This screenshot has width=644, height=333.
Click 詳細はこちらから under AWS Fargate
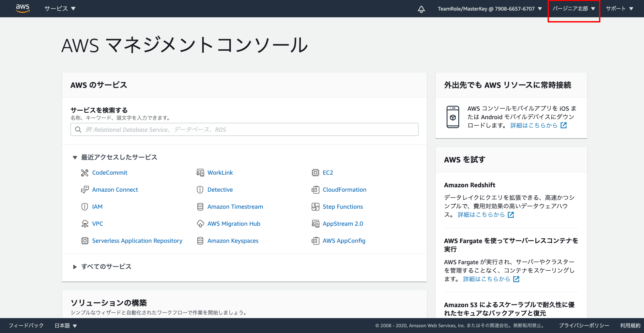click(487, 279)
